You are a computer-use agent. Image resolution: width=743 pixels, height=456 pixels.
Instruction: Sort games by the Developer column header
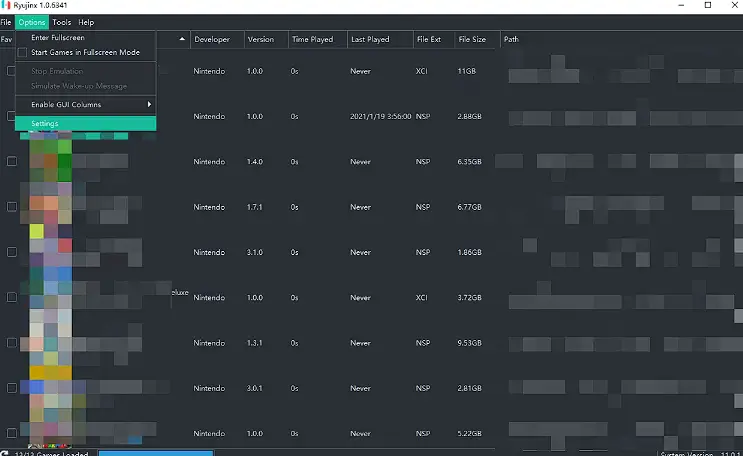[212, 39]
